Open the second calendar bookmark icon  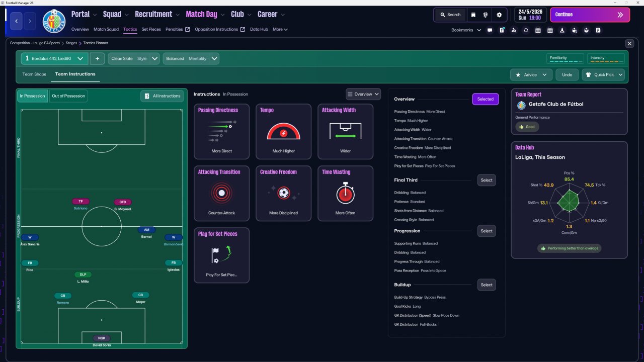click(550, 30)
